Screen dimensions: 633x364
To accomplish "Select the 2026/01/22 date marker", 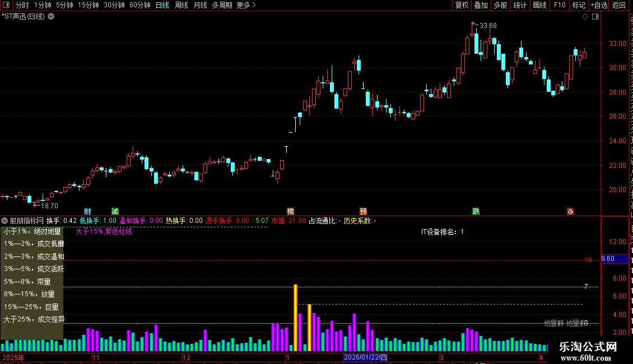I will (x=365, y=357).
